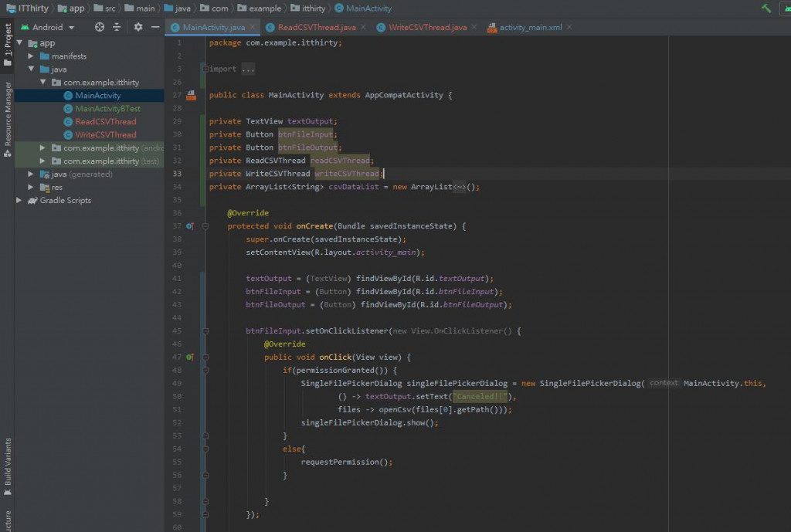Expand the manifests folder
This screenshot has width=791, height=532.
[32, 56]
